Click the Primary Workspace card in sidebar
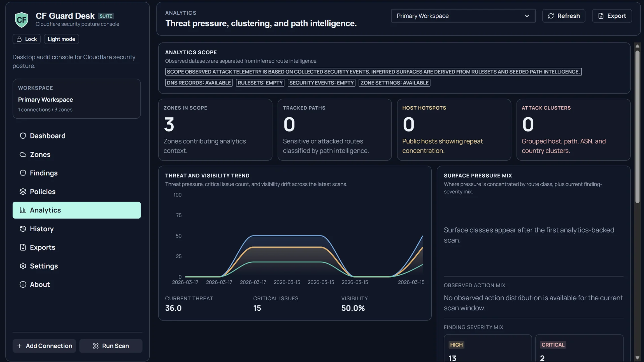This screenshot has height=362, width=644. (77, 99)
